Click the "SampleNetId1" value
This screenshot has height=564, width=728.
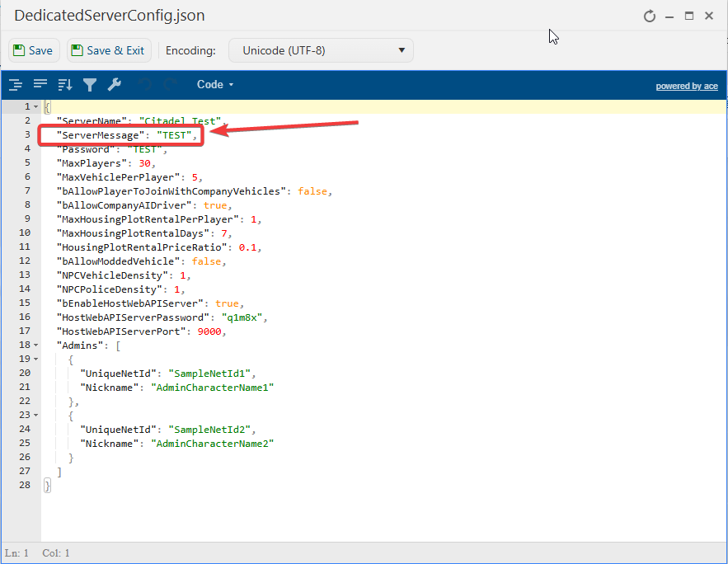(x=209, y=374)
